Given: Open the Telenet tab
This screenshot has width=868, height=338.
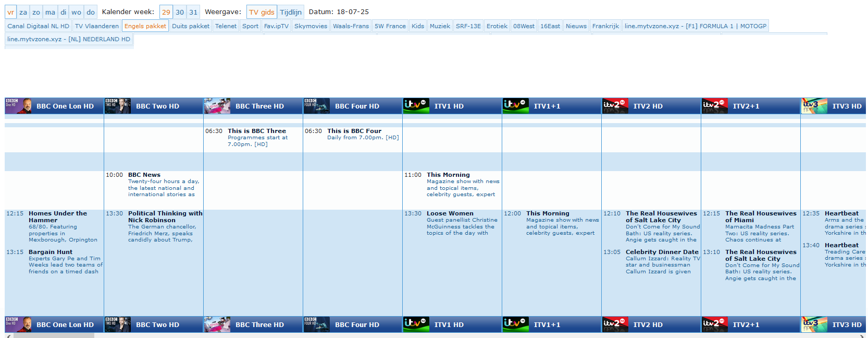Looking at the screenshot, I should point(226,26).
